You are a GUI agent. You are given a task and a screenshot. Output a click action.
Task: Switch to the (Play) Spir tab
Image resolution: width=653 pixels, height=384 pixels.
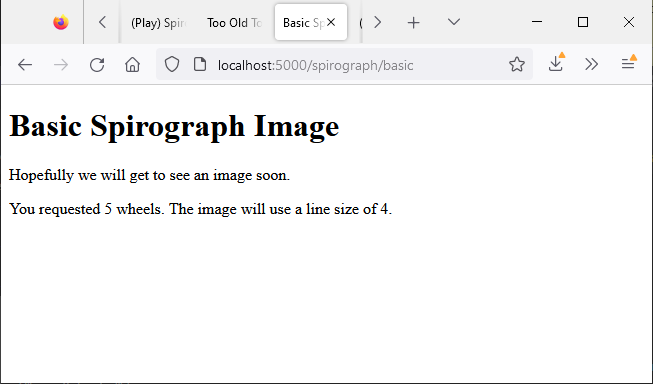coord(158,22)
